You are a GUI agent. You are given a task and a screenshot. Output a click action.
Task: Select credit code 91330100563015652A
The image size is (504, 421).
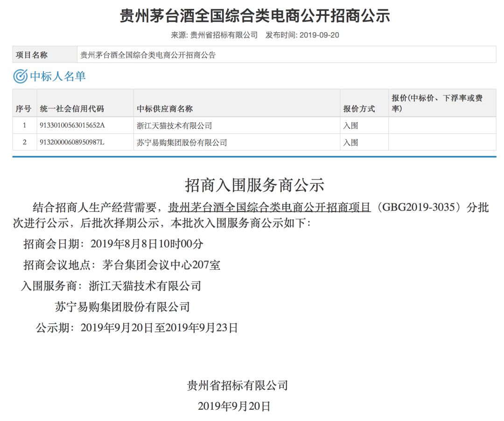tap(72, 126)
